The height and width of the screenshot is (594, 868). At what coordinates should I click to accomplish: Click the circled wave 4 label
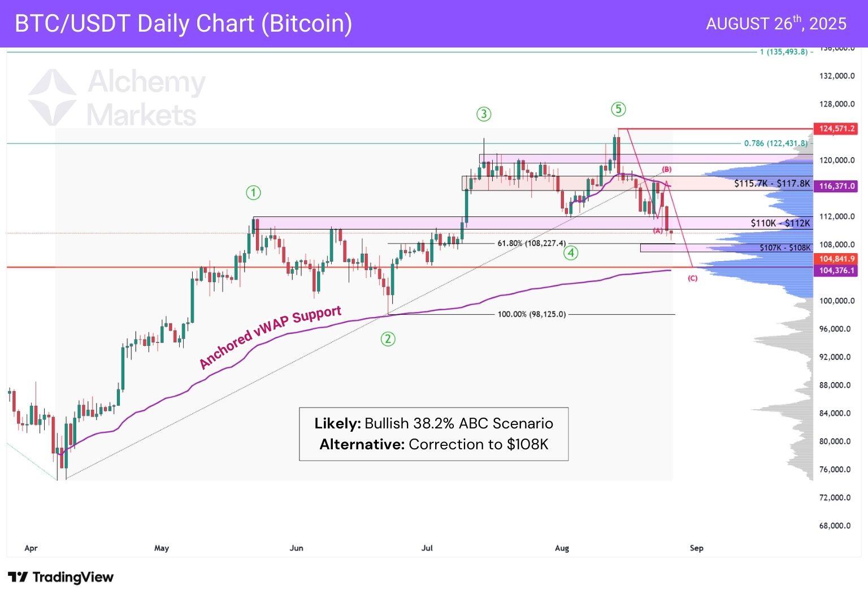click(x=571, y=253)
